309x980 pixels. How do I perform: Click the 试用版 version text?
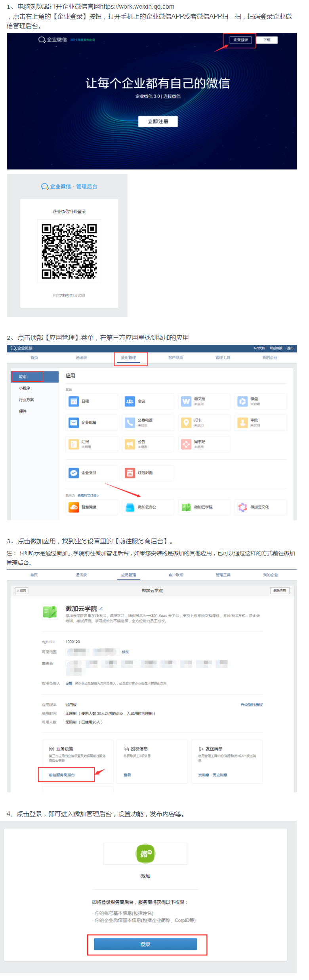click(x=71, y=705)
